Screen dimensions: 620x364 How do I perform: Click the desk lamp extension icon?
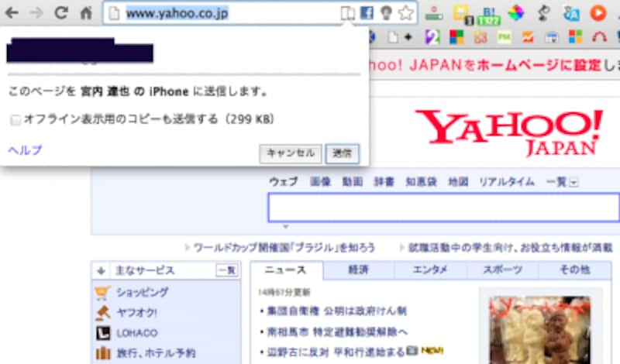point(544,13)
